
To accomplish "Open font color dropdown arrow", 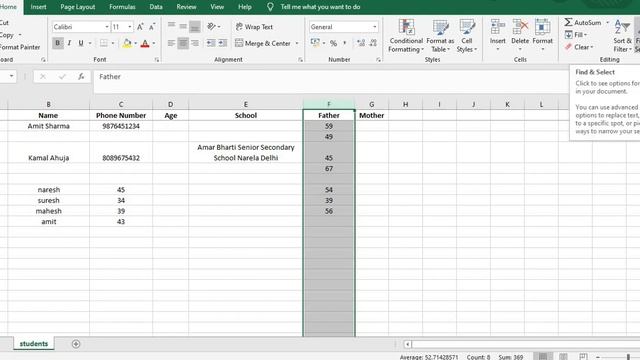I will click(154, 43).
